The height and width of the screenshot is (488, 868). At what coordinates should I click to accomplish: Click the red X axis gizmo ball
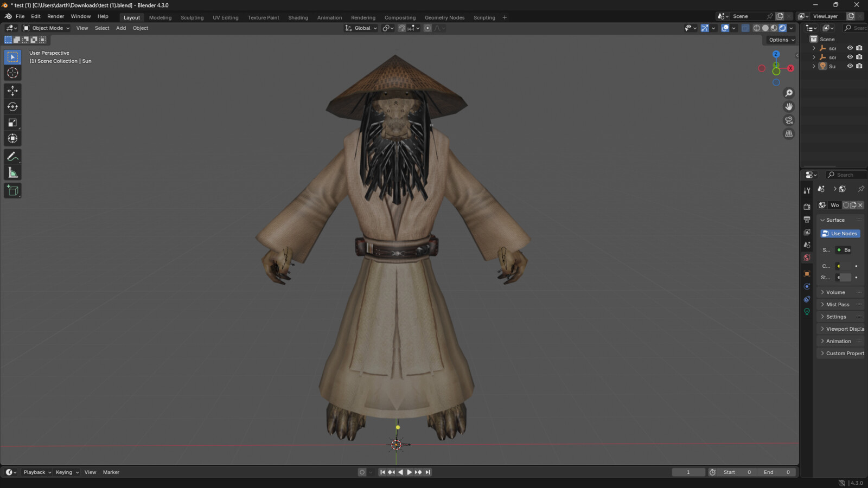[x=790, y=68]
